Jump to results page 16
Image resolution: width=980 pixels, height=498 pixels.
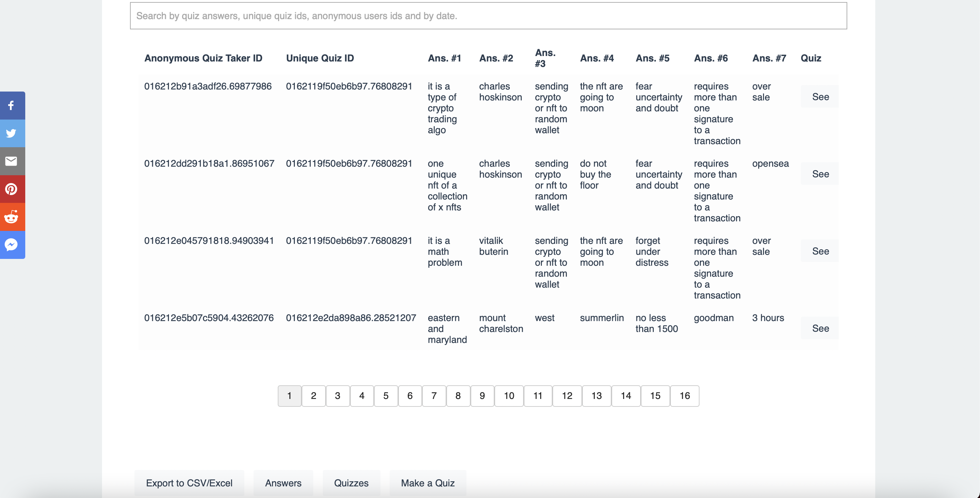click(684, 396)
